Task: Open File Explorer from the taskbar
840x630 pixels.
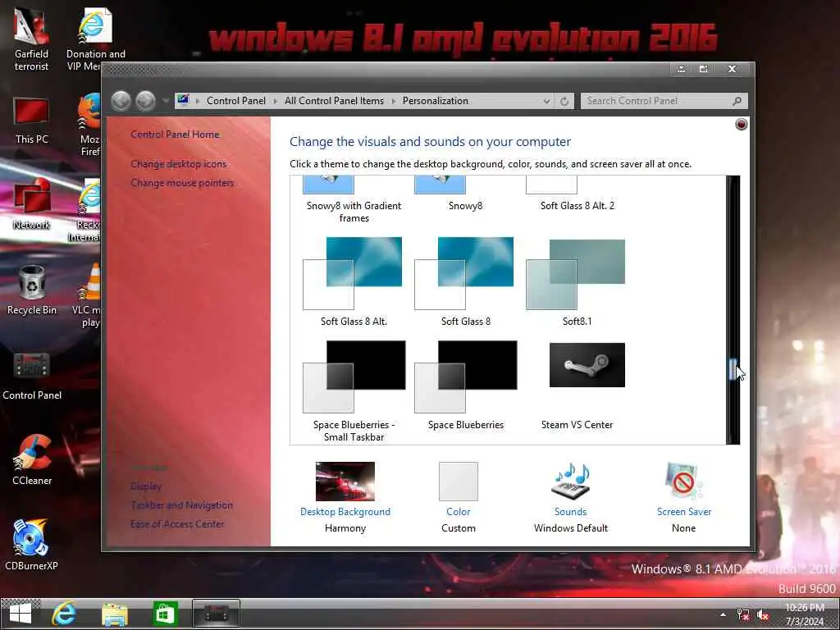Action: tap(115, 614)
